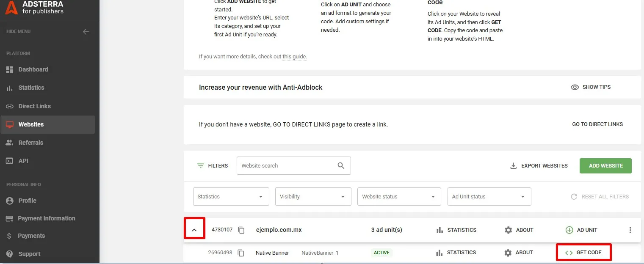Go to the Profile page
This screenshot has width=644, height=264.
pos(28,201)
